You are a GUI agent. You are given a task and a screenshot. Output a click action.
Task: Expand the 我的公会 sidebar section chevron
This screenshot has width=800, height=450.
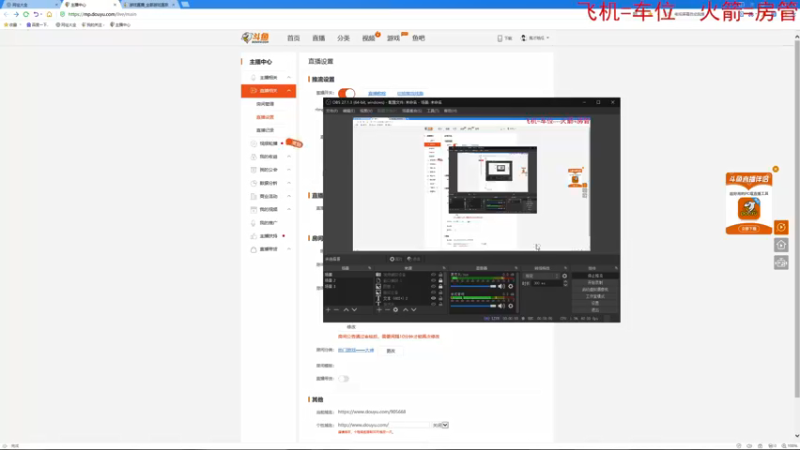click(289, 170)
